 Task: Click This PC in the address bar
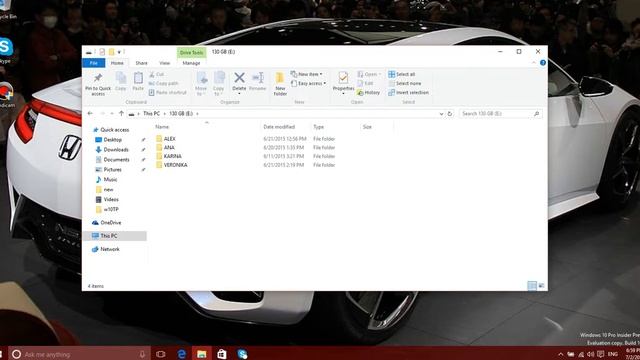151,113
